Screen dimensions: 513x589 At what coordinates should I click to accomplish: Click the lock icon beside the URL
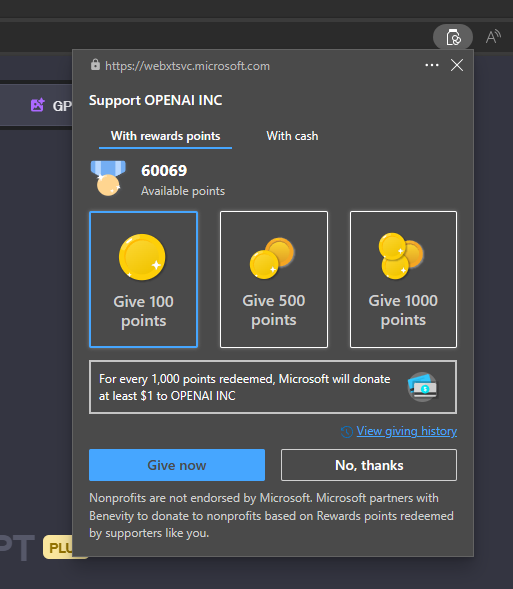(95, 65)
